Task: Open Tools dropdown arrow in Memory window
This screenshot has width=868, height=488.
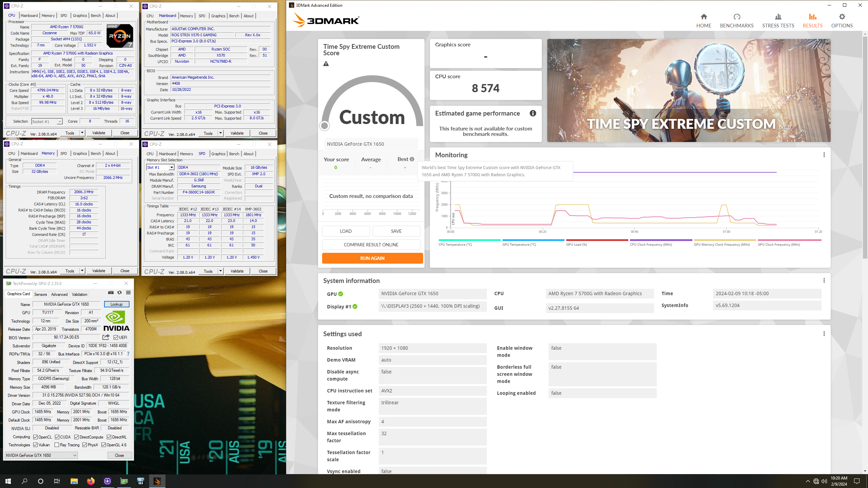Action: pos(82,271)
